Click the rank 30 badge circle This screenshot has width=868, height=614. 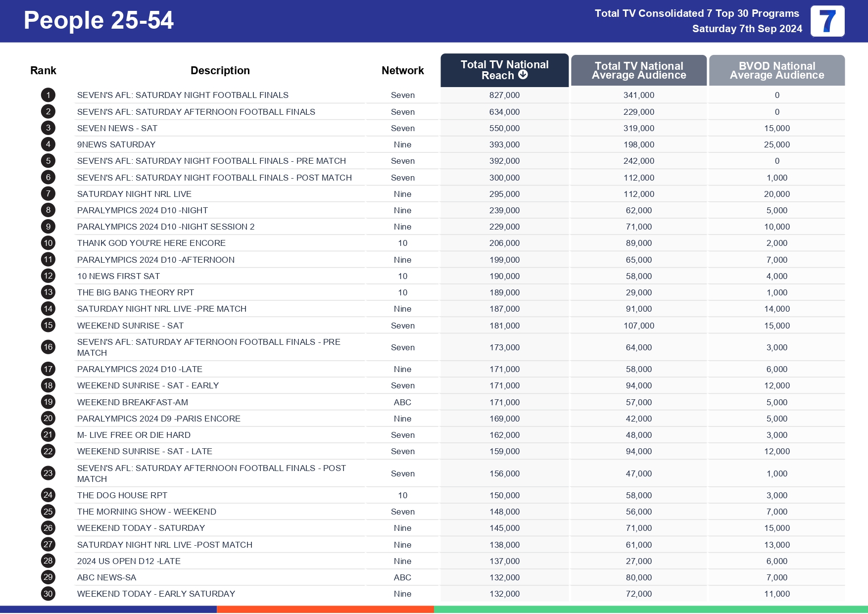click(x=48, y=594)
